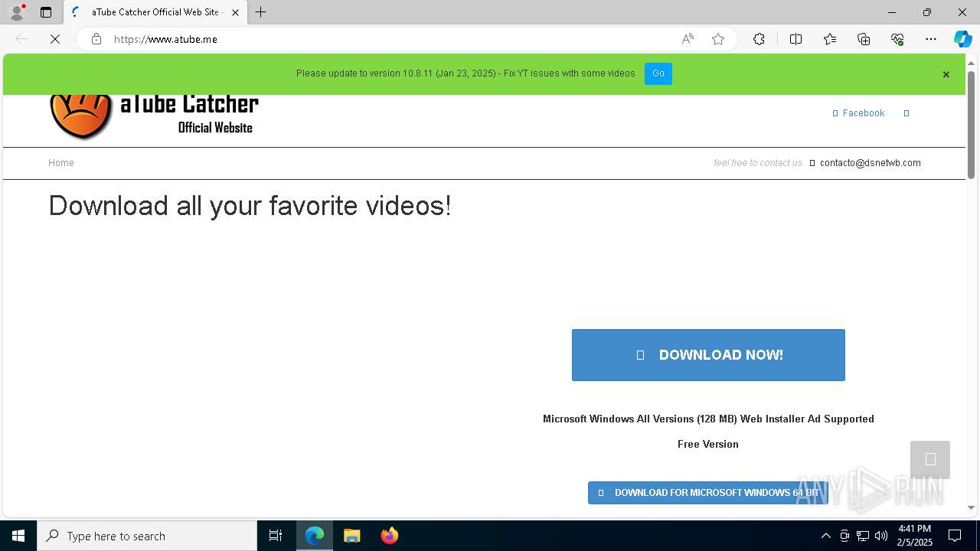Stop the page from loading

(55, 39)
